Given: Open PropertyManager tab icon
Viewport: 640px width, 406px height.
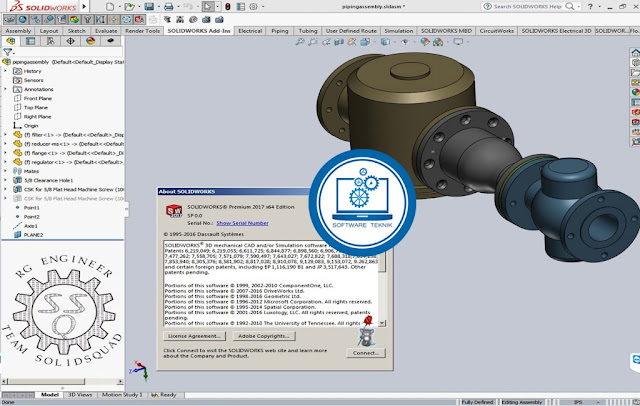Looking at the screenshot, I should (30, 41).
